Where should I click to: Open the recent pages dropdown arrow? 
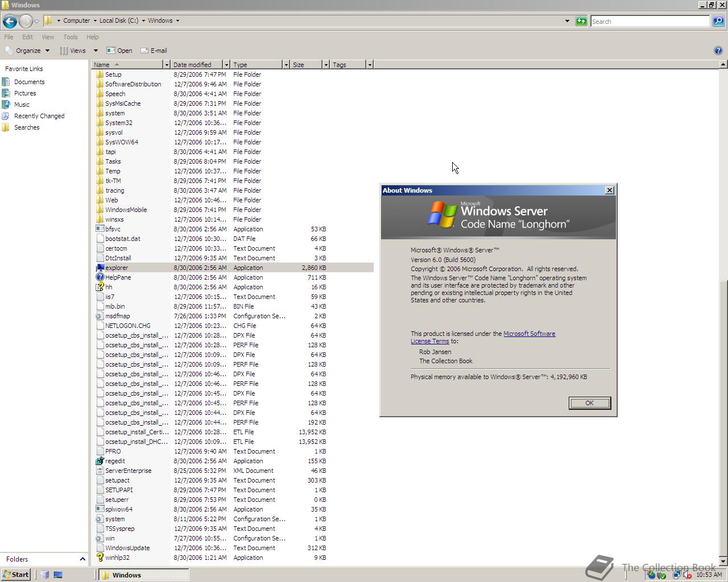pos(36,21)
